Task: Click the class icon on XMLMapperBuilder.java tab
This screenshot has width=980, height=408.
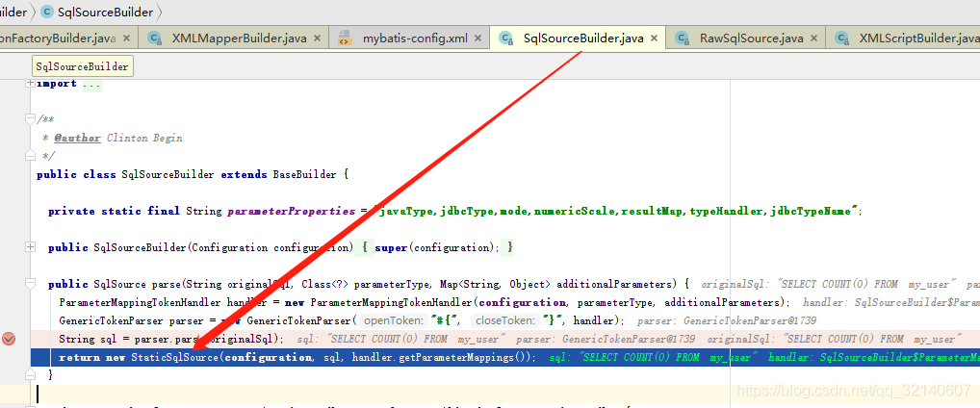Action: (x=154, y=38)
